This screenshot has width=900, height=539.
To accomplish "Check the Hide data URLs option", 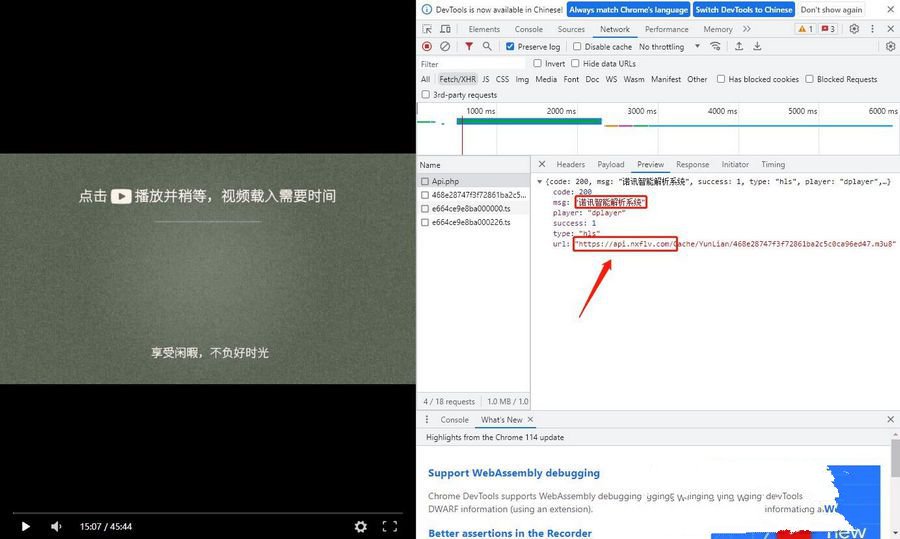I will coord(575,63).
